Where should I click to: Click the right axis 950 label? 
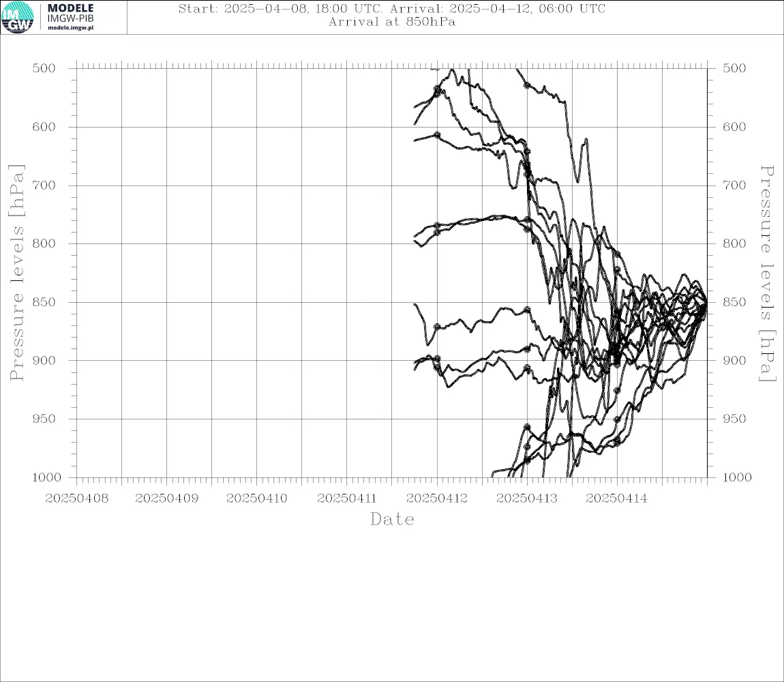click(x=734, y=419)
